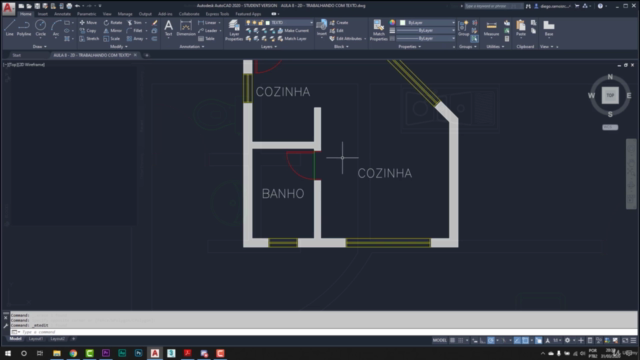
Task: Open Layer Properties manager
Action: (x=234, y=30)
